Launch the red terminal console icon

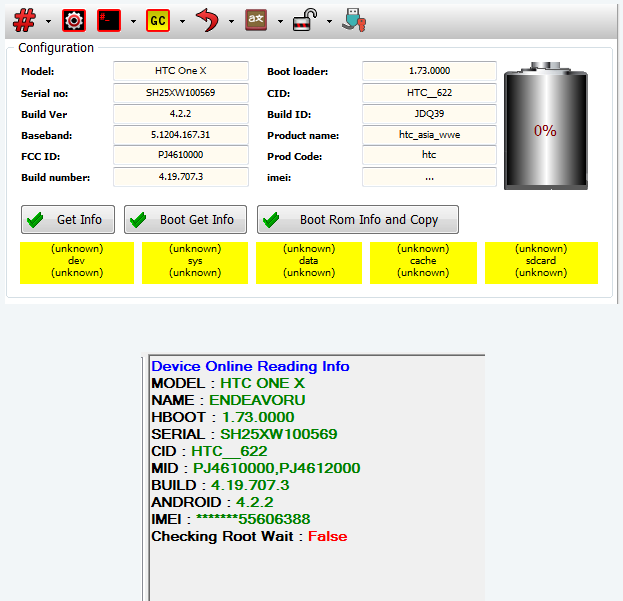click(109, 21)
